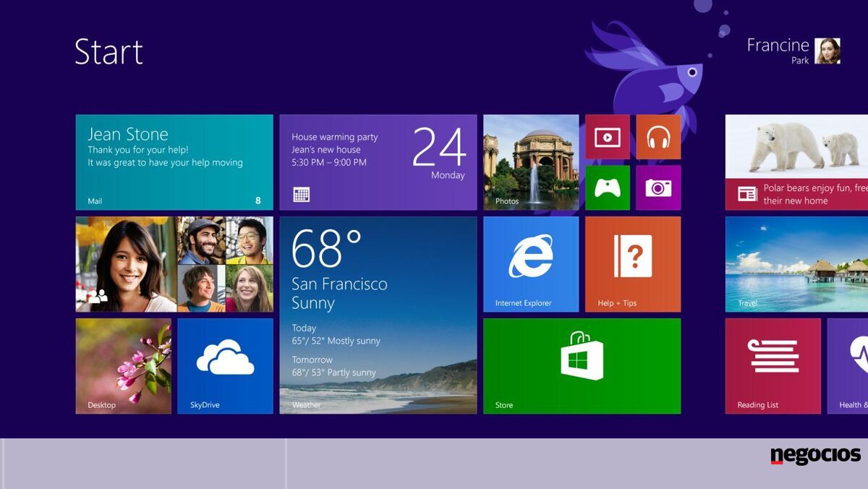Open the Weather tile for San Francisco
The image size is (868, 489).
pos(378,315)
